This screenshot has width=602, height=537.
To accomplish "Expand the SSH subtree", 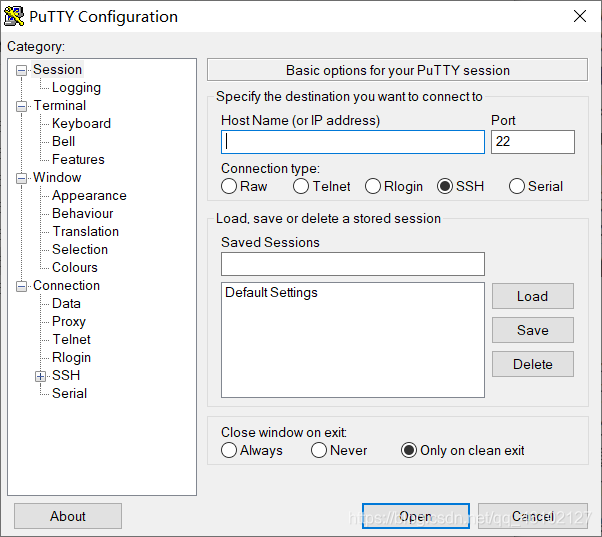I will tap(40, 376).
